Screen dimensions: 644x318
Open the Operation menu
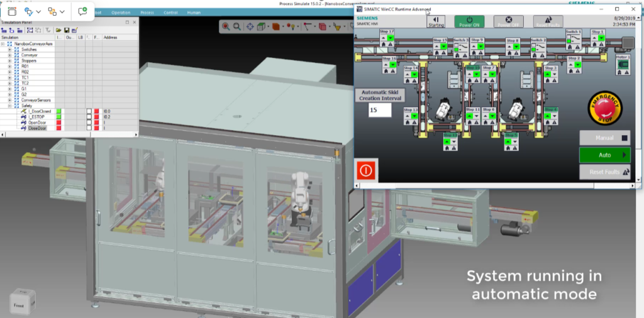coord(121,13)
